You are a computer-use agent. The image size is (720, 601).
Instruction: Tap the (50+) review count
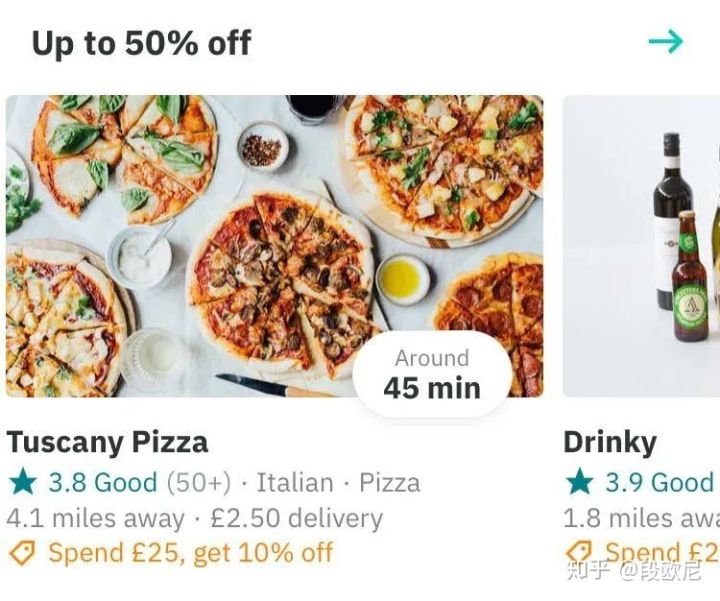[x=198, y=482]
